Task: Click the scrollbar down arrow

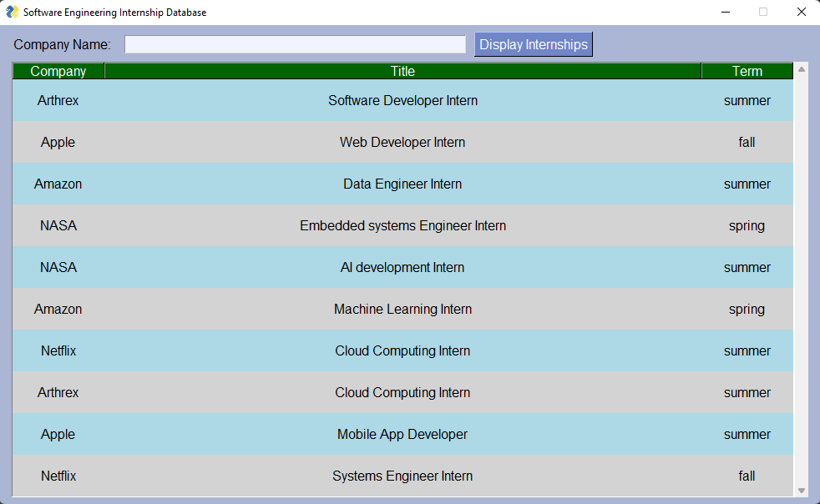Action: [801, 491]
